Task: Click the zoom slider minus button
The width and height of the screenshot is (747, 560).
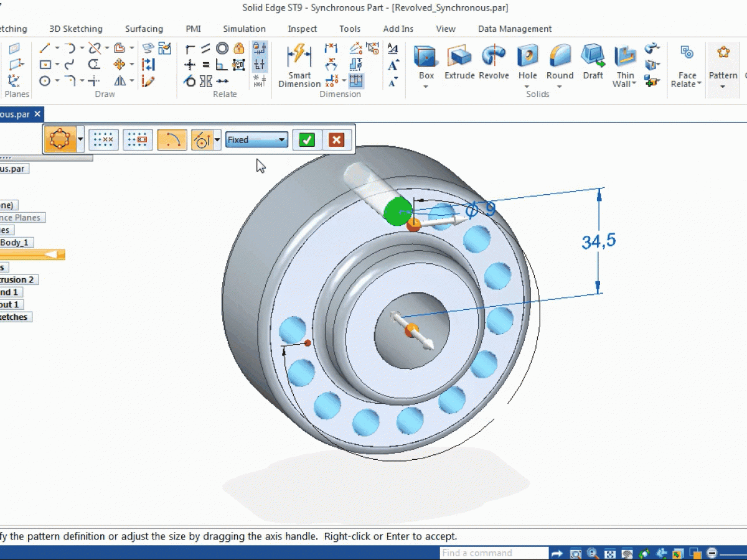Action: (x=712, y=553)
